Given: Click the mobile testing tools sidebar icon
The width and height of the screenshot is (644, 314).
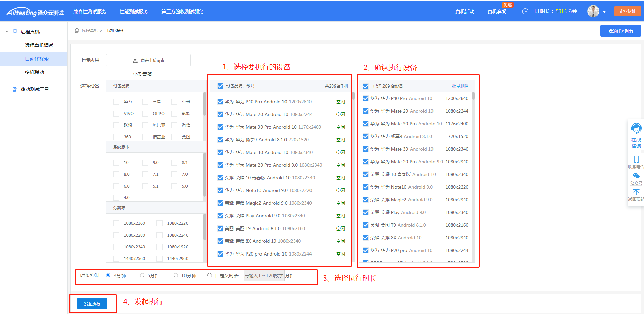Looking at the screenshot, I should [x=15, y=89].
